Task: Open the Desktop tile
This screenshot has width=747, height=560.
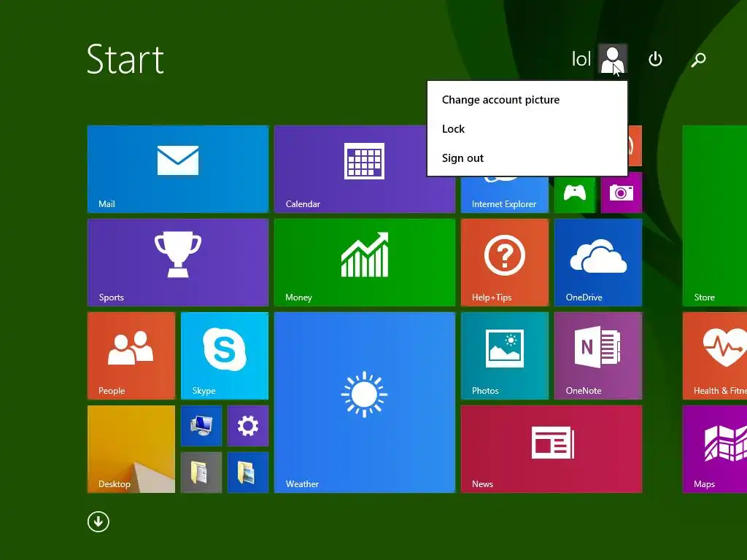Action: click(131, 449)
